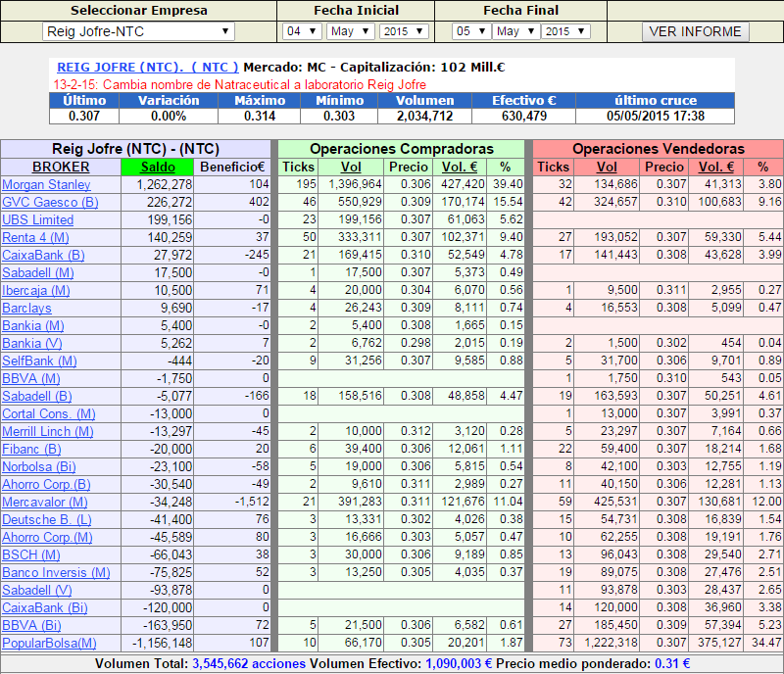Open the UBS Limited broker link
The image size is (784, 674).
(37, 220)
